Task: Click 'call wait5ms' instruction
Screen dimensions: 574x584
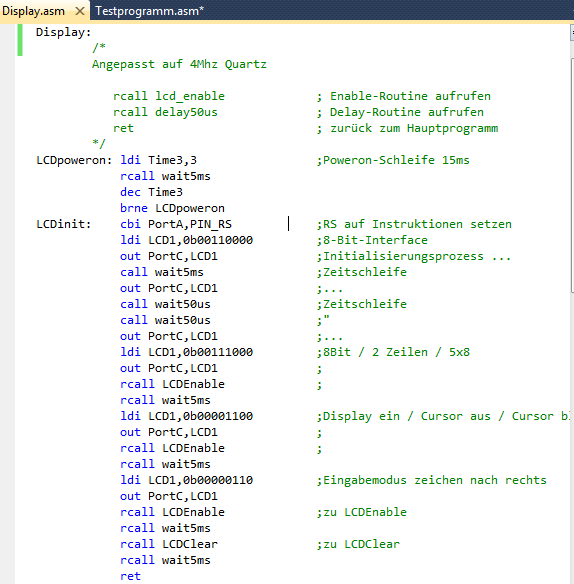Action: (x=162, y=272)
